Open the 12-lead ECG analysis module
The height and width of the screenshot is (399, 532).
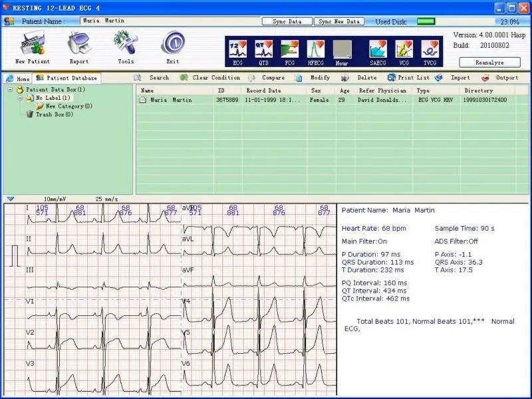click(x=238, y=50)
